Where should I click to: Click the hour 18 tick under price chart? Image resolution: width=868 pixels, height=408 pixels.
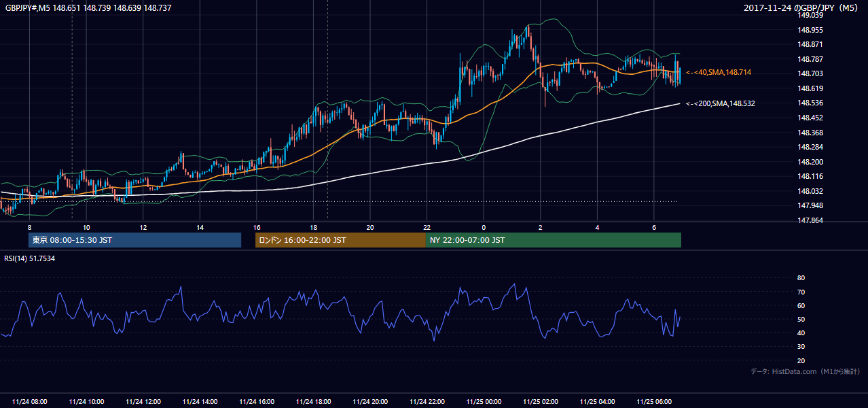click(x=313, y=227)
